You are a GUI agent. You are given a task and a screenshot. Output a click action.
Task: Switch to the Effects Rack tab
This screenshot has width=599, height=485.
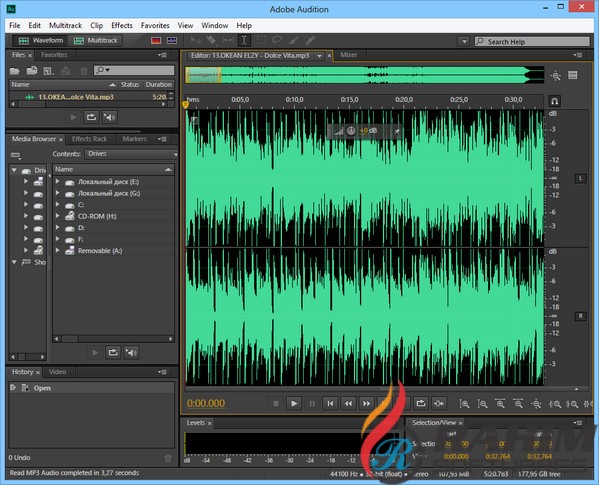click(89, 139)
